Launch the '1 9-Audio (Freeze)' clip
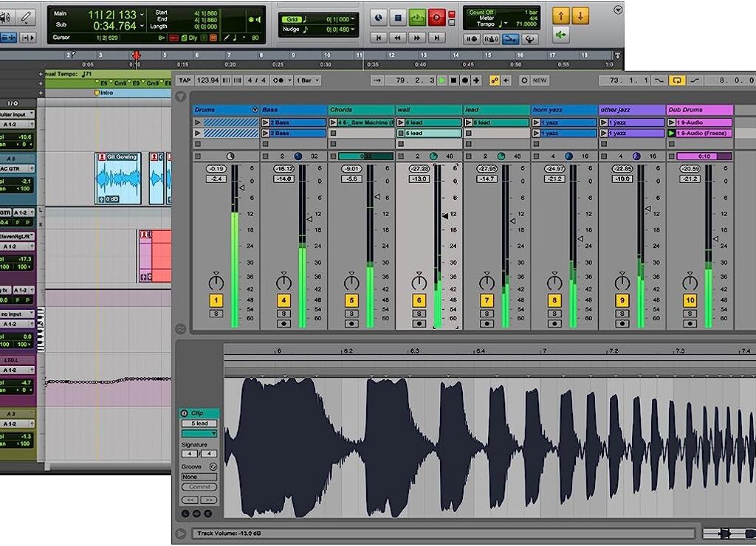Screen dimensions: 756x546 672,133
